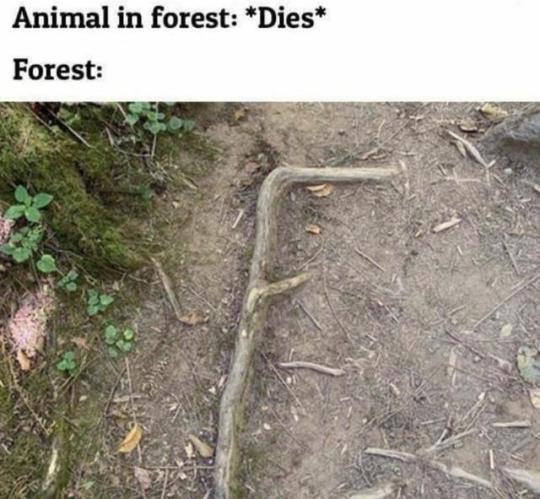Click the small orange leaf under the root's top arm
540x499 pixels.
click(x=320, y=190)
